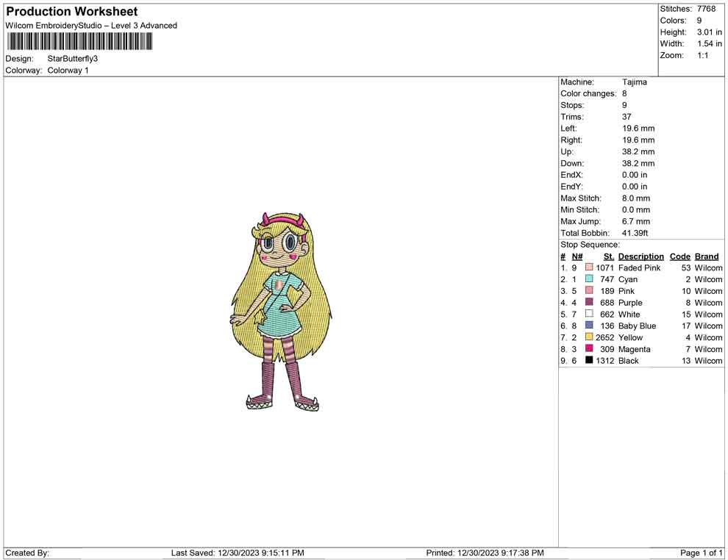Click the stitch count '1312' for Black
728x560 pixels.
click(604, 361)
